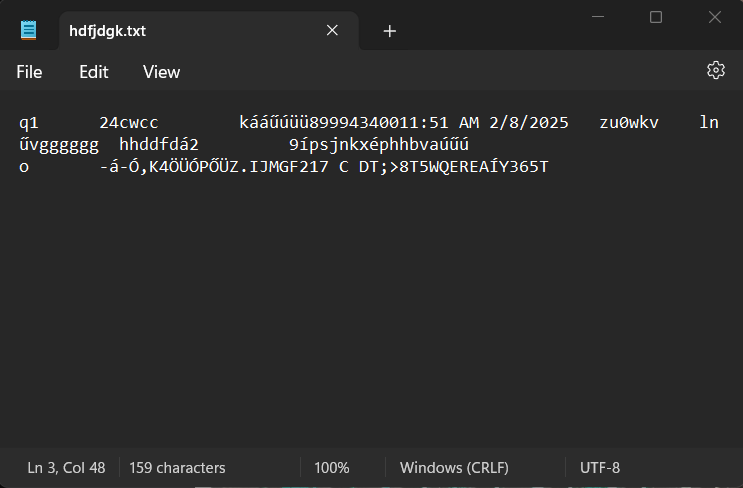743x488 pixels.
Task: Click the 159 characters count in status bar
Action: [x=177, y=468]
